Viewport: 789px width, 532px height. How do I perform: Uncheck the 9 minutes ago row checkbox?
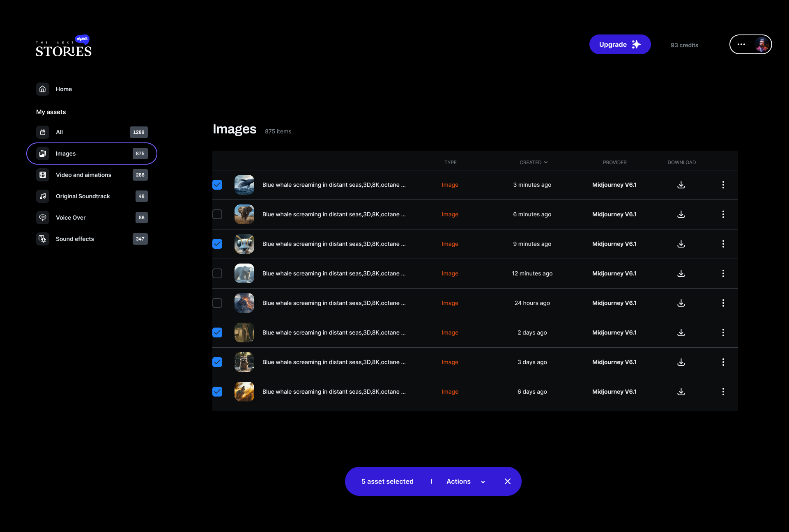pos(217,244)
